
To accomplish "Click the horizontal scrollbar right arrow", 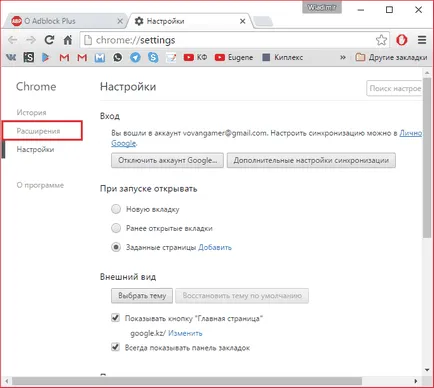I will [416, 381].
